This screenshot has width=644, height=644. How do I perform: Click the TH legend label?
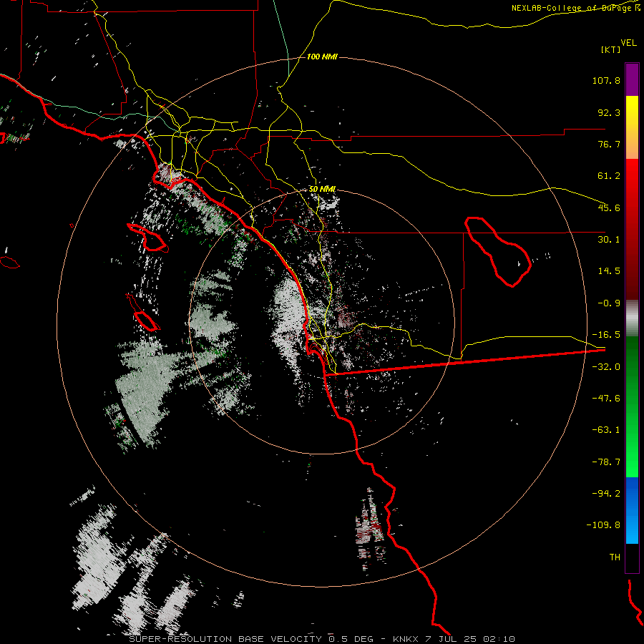click(615, 557)
